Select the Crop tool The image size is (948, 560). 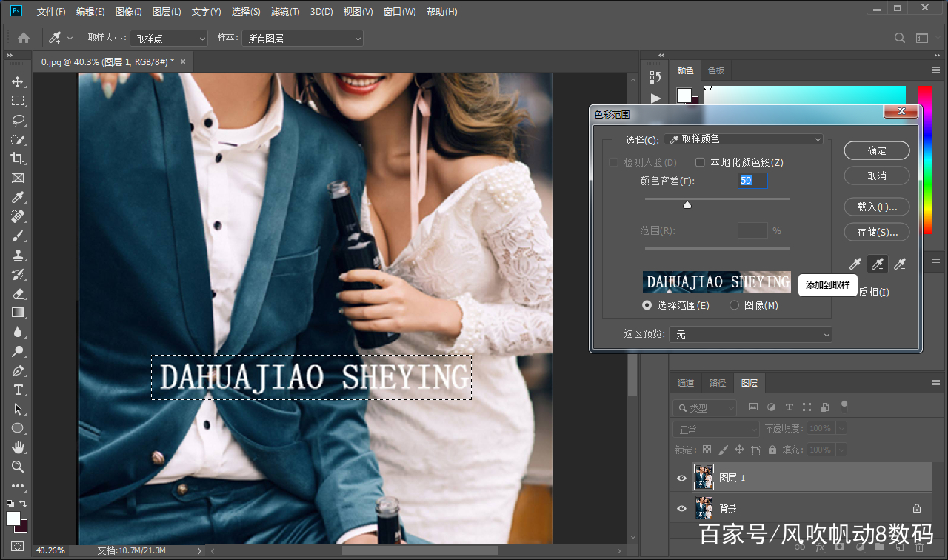coord(18,159)
